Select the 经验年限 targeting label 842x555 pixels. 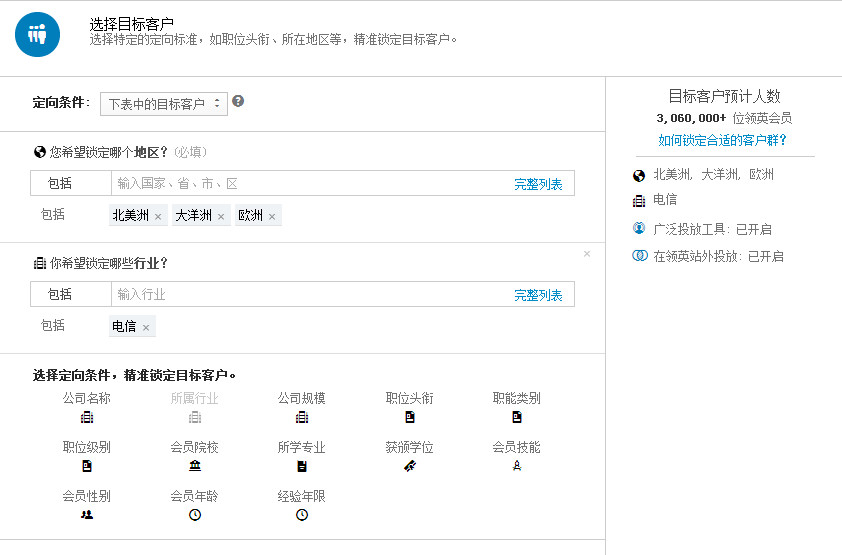(x=302, y=496)
